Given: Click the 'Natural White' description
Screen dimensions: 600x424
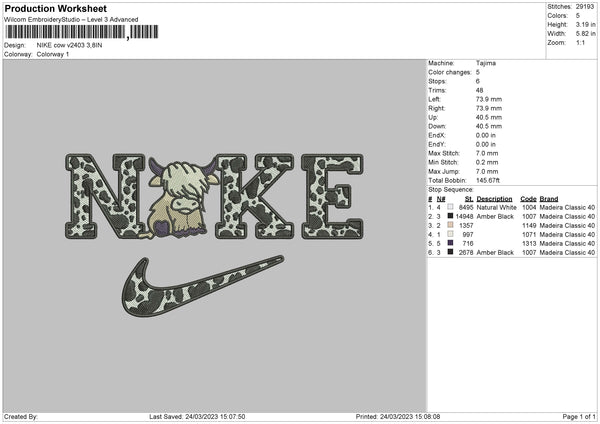Looking at the screenshot, I should click(496, 207).
